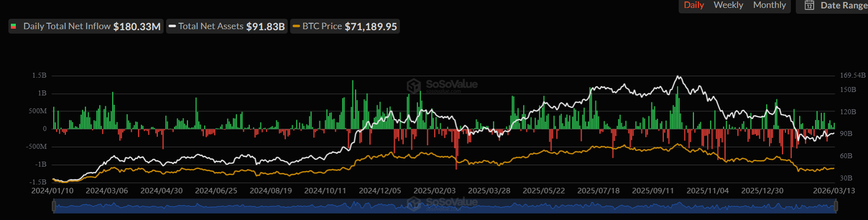Click the 2025/07/18 x-axis date label
This screenshot has height=220, width=868.
tap(599, 191)
